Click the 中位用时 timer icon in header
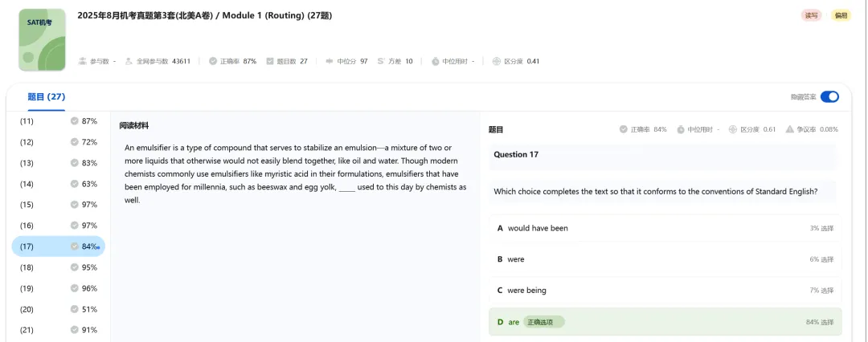Image resolution: width=868 pixels, height=342 pixels. 436,61
